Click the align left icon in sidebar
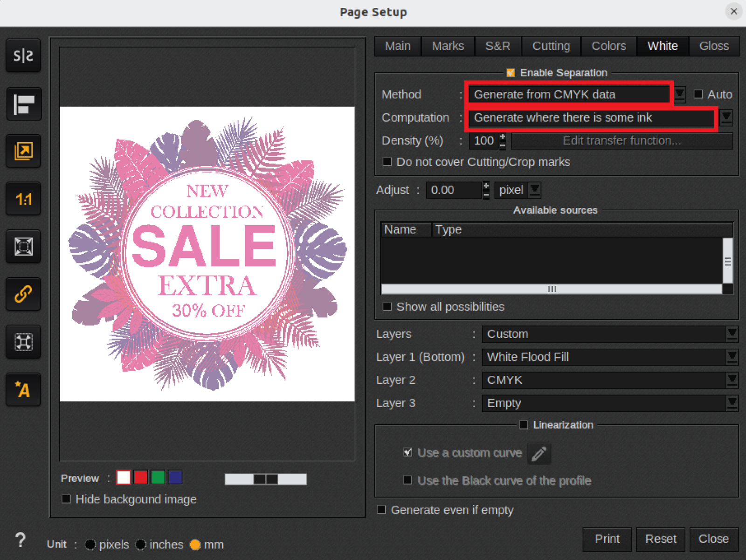This screenshot has width=746, height=560. (23, 104)
